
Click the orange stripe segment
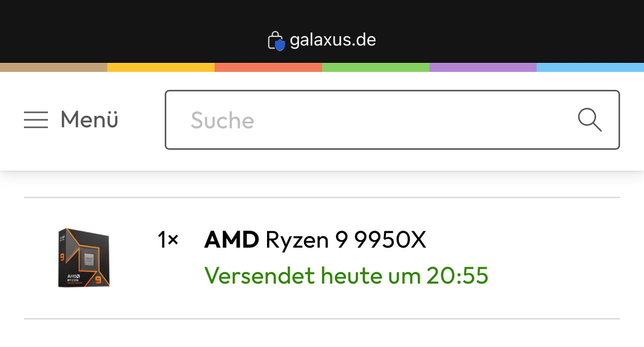click(x=268, y=67)
